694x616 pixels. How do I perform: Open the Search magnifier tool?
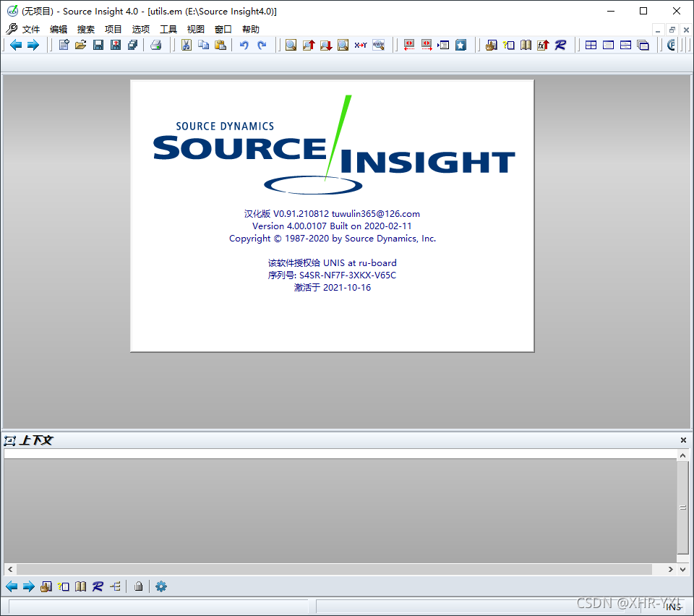click(291, 45)
